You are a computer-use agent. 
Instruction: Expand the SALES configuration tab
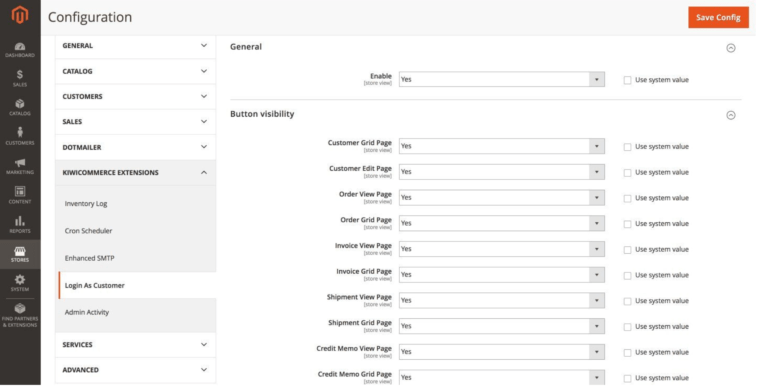tap(135, 121)
